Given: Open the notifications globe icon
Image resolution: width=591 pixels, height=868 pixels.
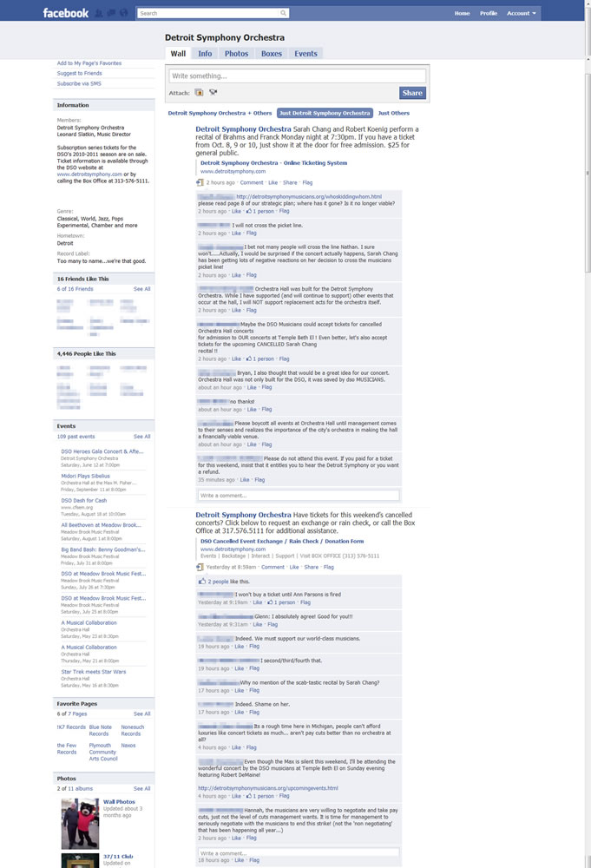Looking at the screenshot, I should pos(123,13).
